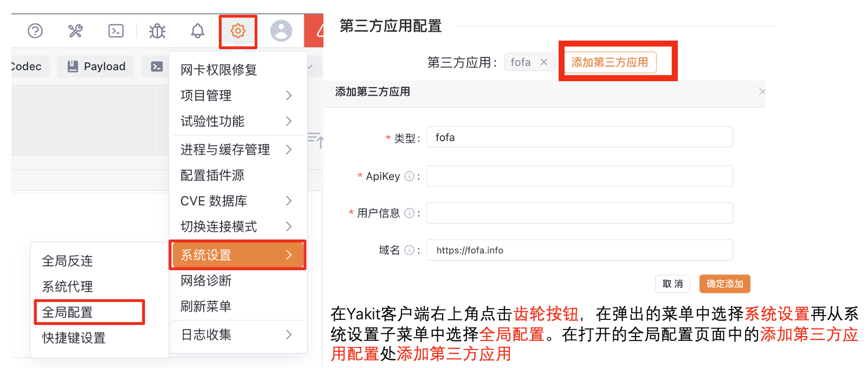Click the info icon beside 用户信息 label

point(410,213)
